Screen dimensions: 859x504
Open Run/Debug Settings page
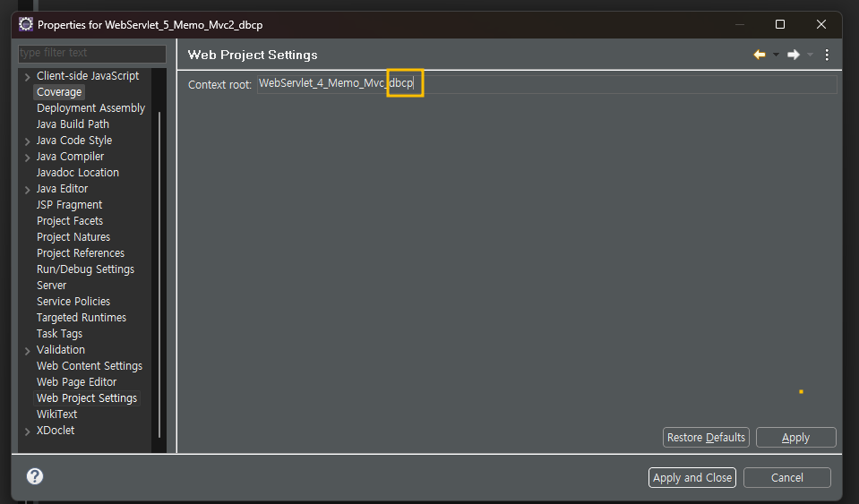point(85,269)
